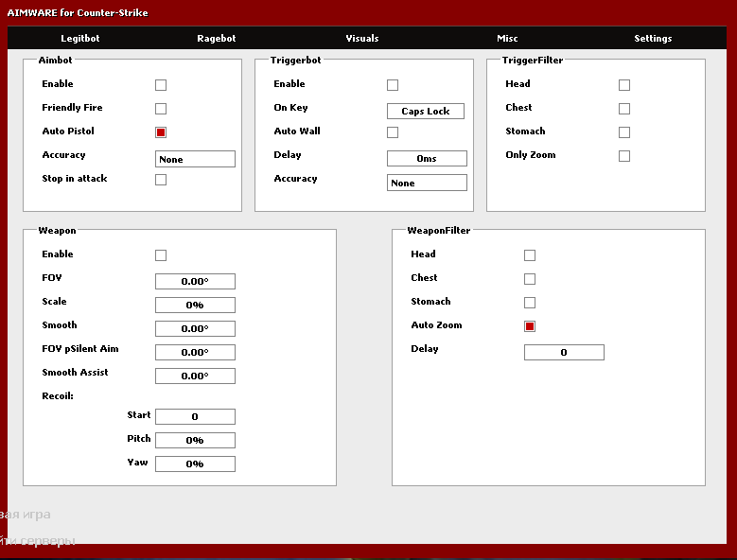Open Triggerbot Accuracy dropdown
The image size is (737, 560).
pos(427,183)
